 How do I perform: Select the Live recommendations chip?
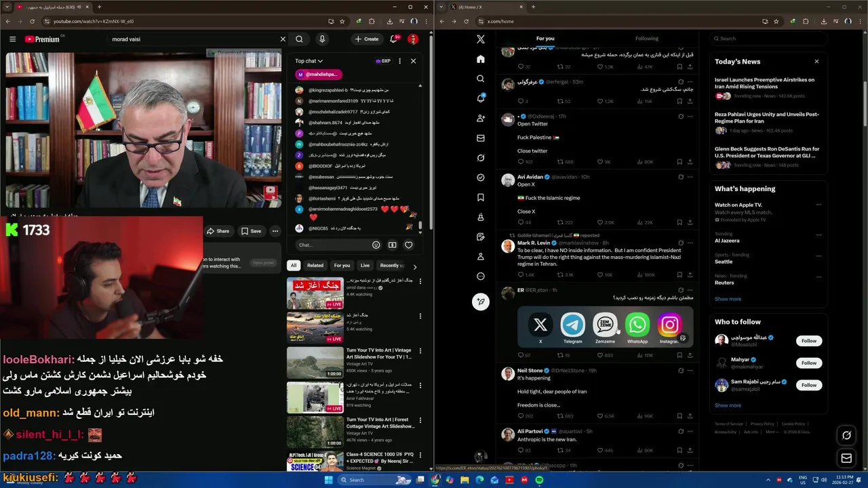point(365,266)
